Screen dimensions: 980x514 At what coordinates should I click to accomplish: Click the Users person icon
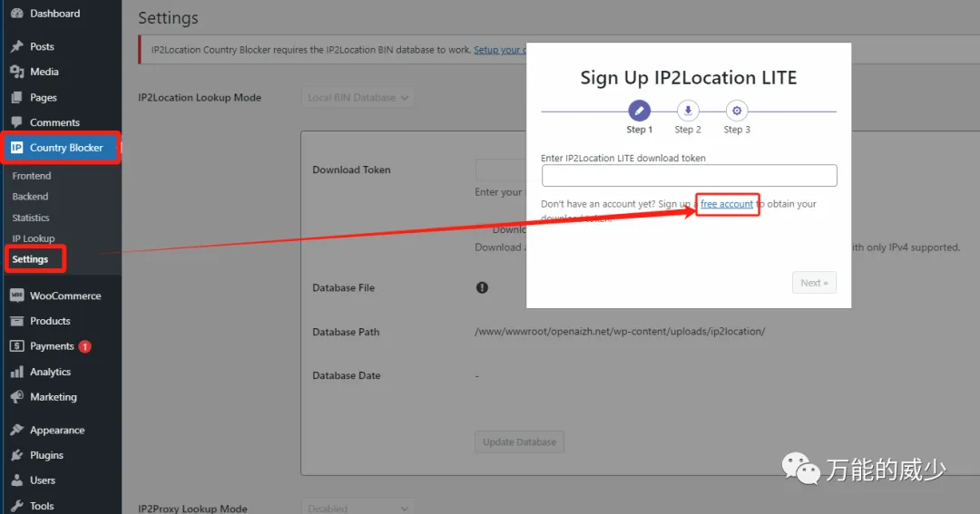[x=17, y=480]
